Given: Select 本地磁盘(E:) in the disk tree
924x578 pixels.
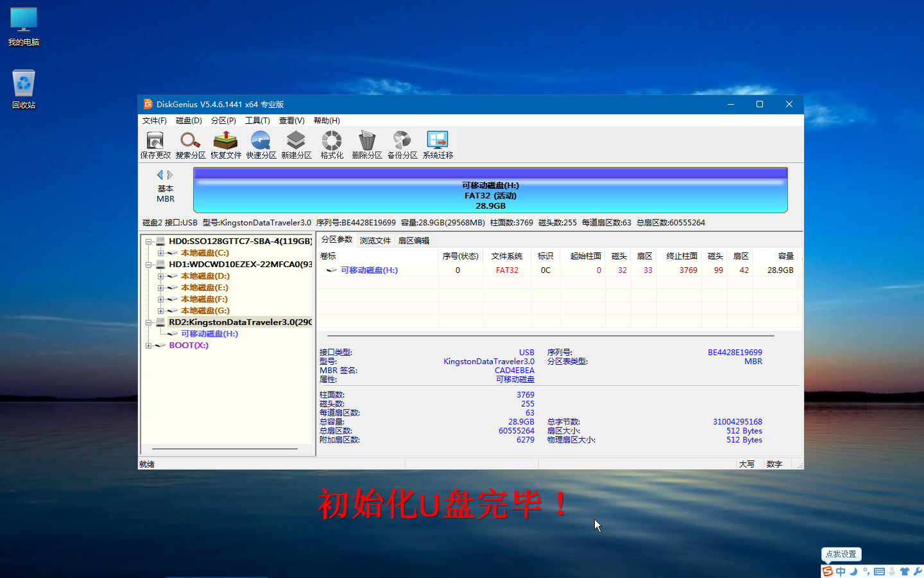Looking at the screenshot, I should 204,288.
